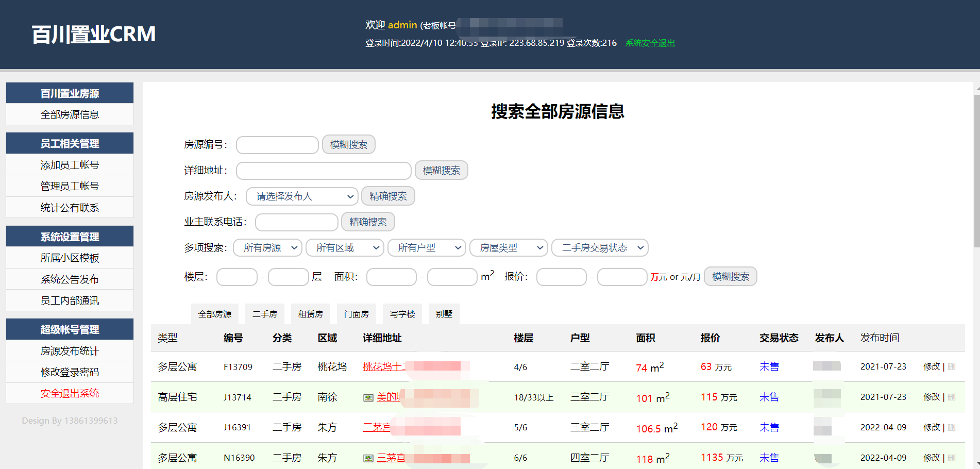Click the red 安全退出系统 sidebar item
This screenshot has height=469, width=980.
point(70,393)
